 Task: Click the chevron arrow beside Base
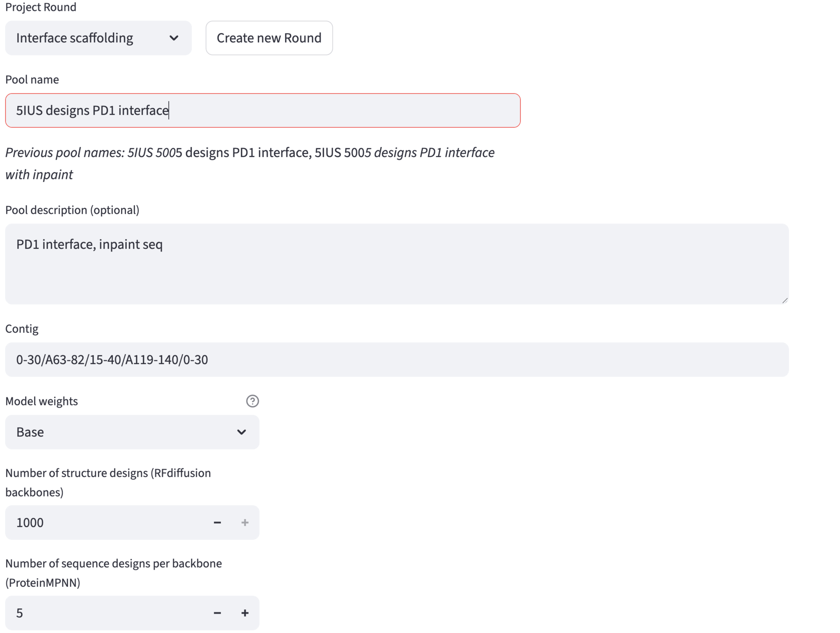pyautogui.click(x=241, y=432)
